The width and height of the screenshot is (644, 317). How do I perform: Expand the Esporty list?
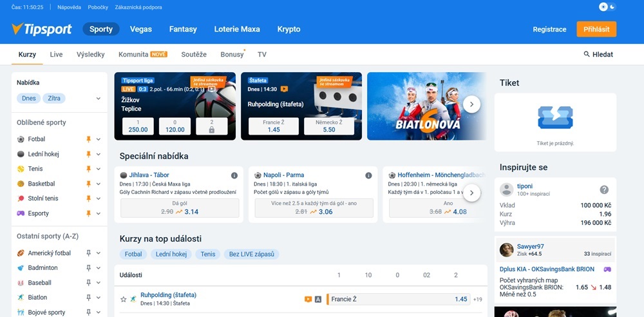[98, 213]
